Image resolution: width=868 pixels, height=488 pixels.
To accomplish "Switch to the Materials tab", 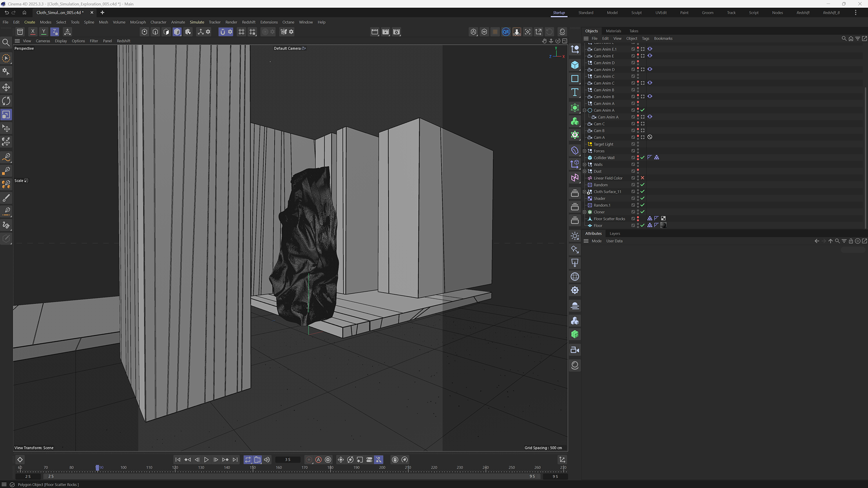I will [x=613, y=31].
